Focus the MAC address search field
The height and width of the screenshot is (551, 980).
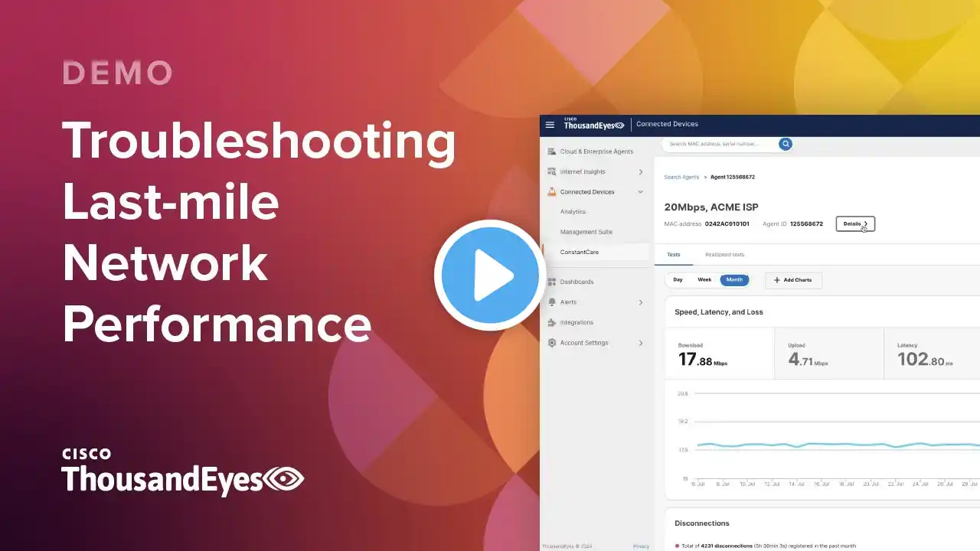(x=720, y=144)
